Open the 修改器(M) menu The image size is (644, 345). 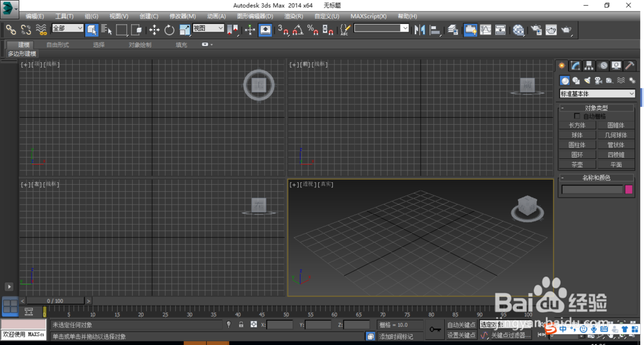tap(182, 16)
